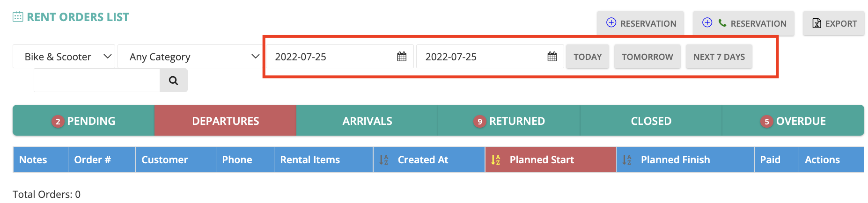Screen dimensions: 868x203
Task: Sort by Planned Start column icon
Action: (495, 160)
